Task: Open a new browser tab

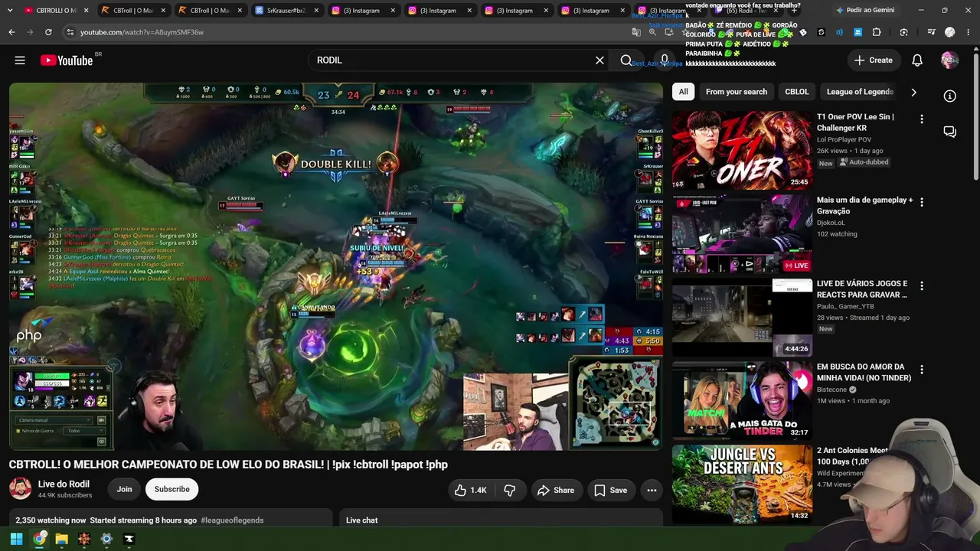Action: point(794,11)
